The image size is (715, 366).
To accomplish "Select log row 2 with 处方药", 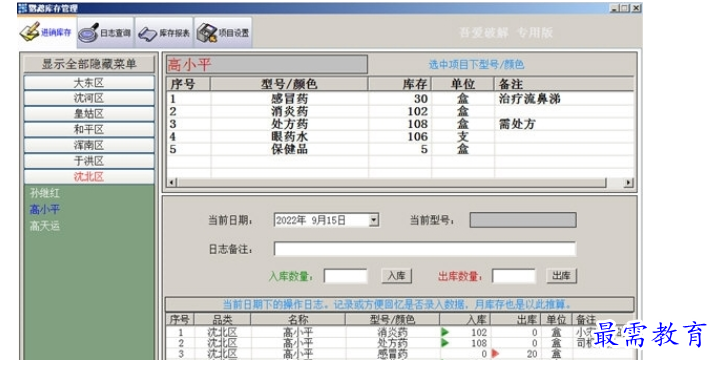I will (400, 343).
